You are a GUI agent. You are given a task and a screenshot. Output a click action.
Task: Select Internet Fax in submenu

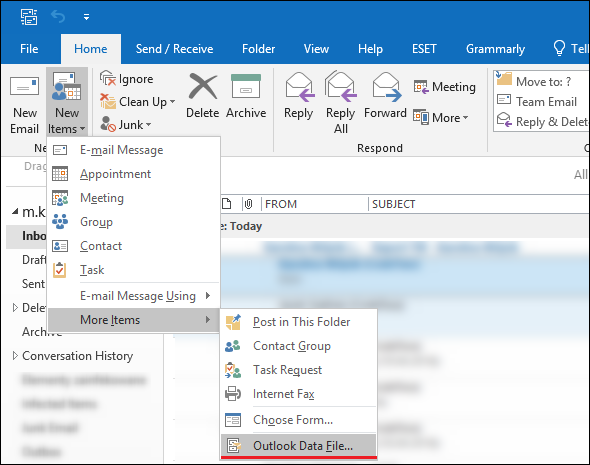[299, 394]
